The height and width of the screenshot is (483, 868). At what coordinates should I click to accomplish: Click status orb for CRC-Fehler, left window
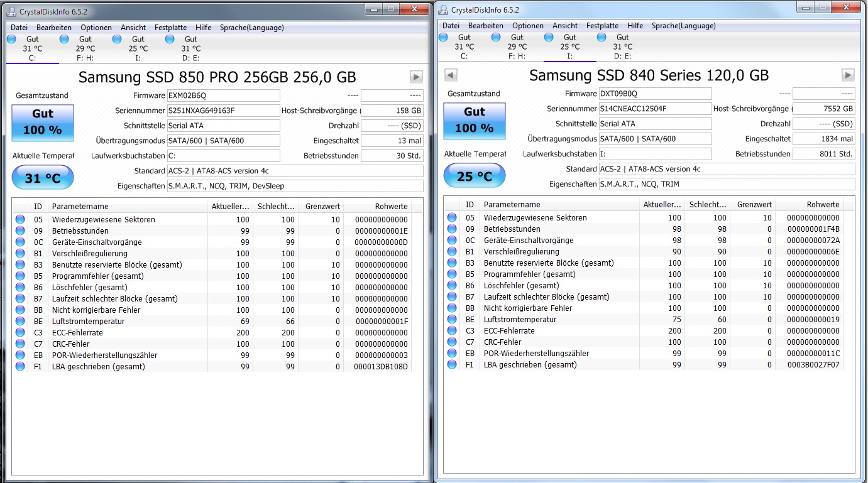point(20,344)
